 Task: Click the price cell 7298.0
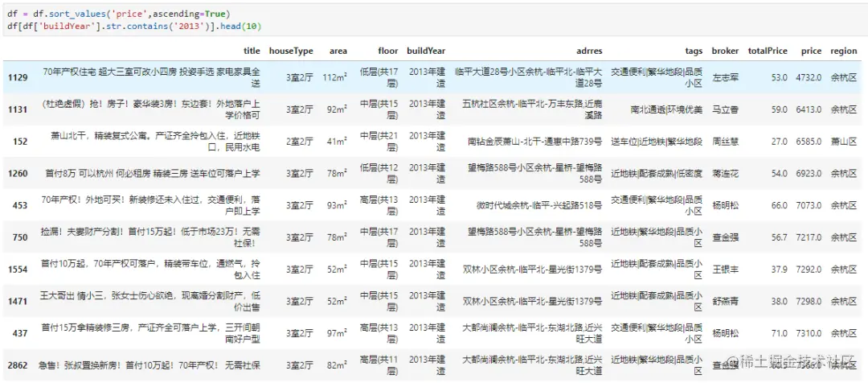[809, 302]
